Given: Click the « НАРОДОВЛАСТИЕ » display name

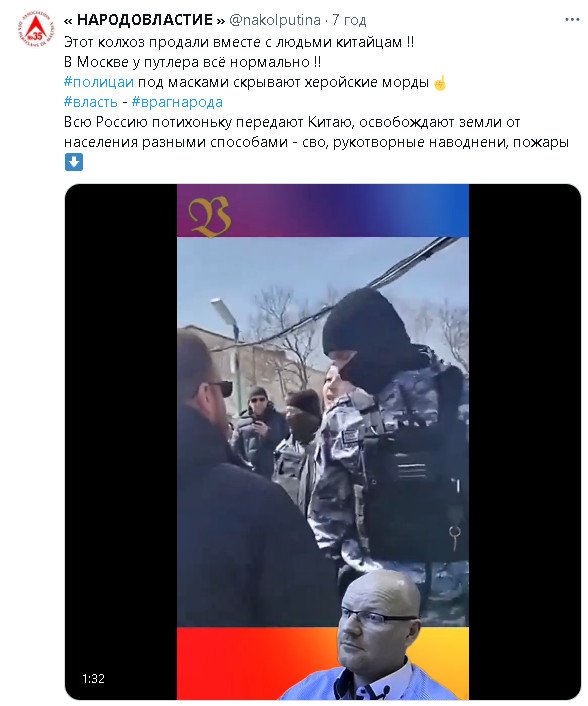Looking at the screenshot, I should point(144,20).
